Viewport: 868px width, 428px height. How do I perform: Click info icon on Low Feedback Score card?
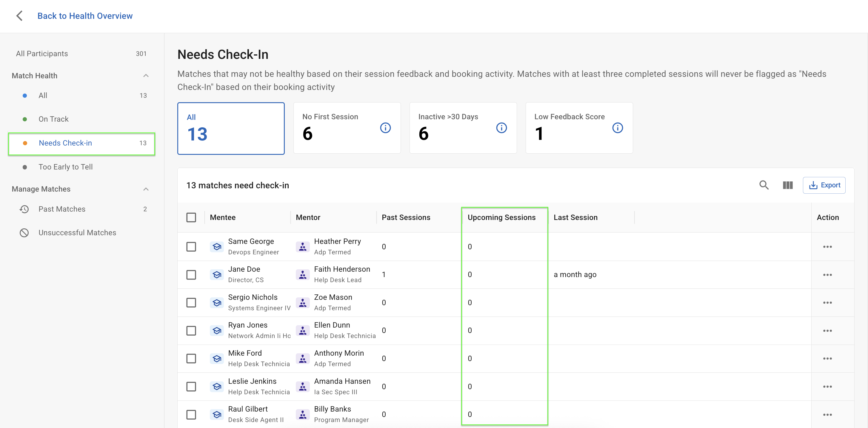(617, 128)
